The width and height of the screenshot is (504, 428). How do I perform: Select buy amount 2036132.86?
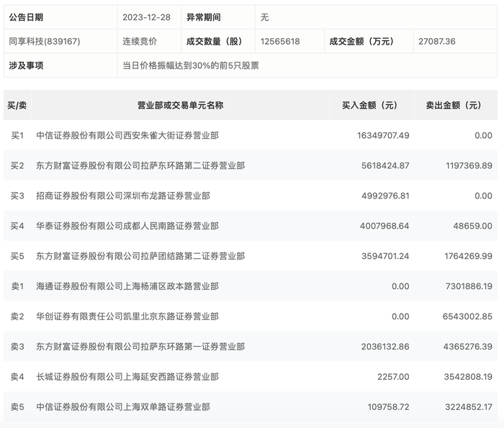(385, 347)
